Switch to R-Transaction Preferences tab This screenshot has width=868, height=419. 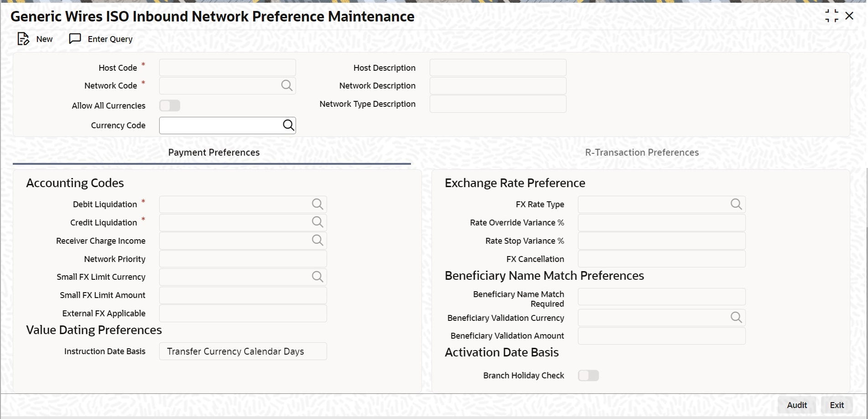(x=642, y=152)
